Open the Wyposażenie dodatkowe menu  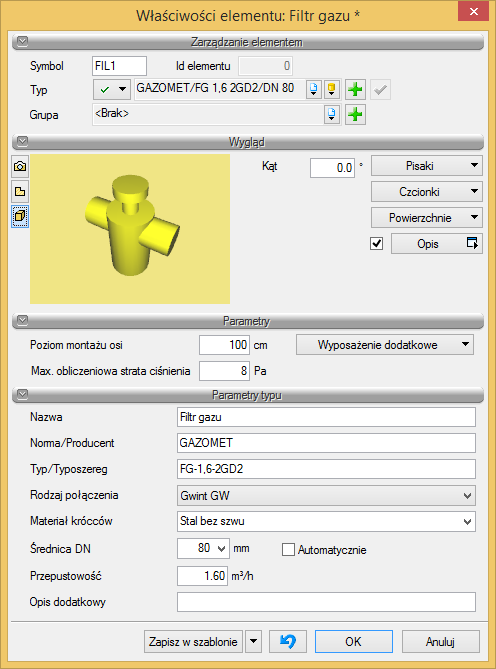coord(385,345)
